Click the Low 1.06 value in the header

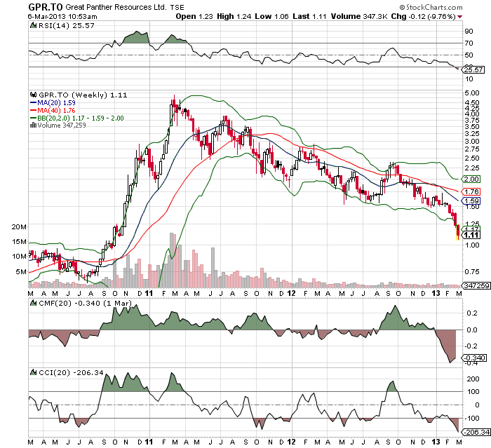pos(271,17)
